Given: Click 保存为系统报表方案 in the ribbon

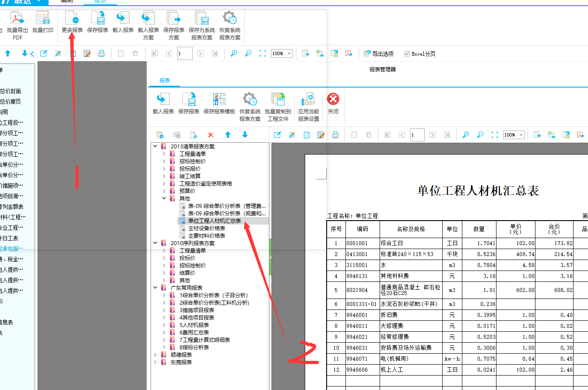Looking at the screenshot, I should pyautogui.click(x=202, y=25).
